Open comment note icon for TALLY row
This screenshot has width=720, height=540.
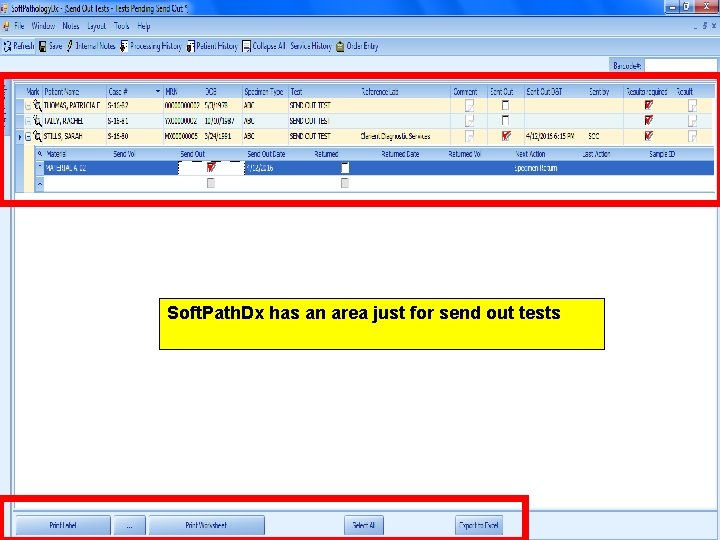tap(469, 121)
